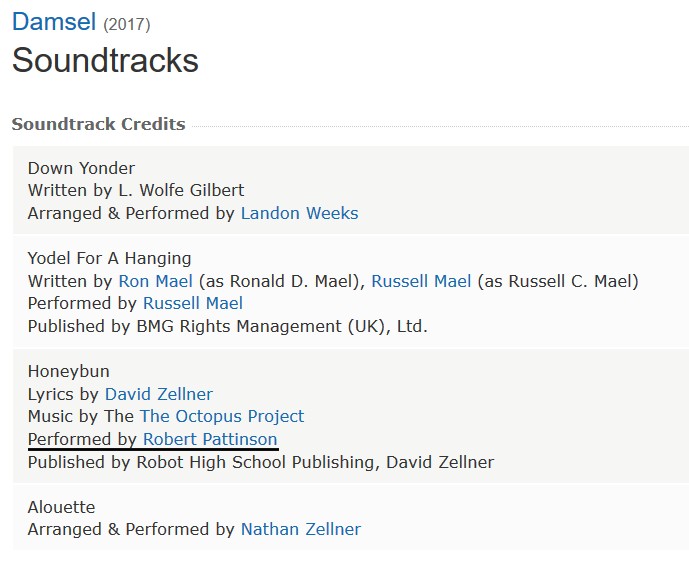Click the Alouette song title
689x561 pixels.
pos(62,507)
